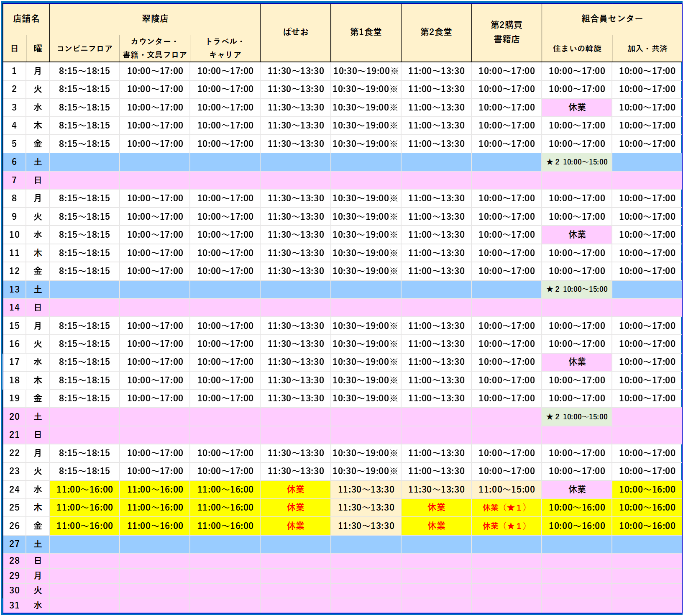This screenshot has width=683, height=616.
Task: Click the カウンター・書籍・文具フロア sub-header
Action: [x=155, y=48]
